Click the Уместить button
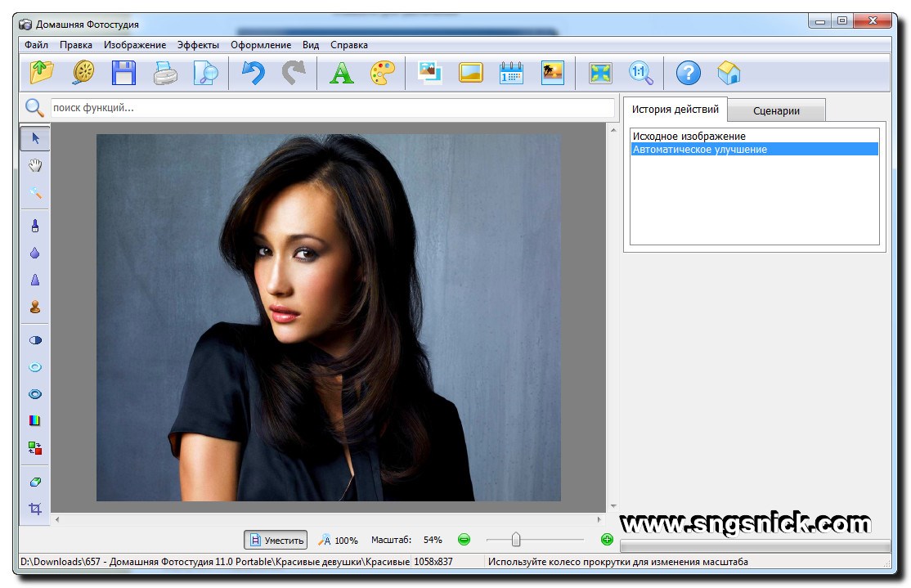 click(x=276, y=540)
